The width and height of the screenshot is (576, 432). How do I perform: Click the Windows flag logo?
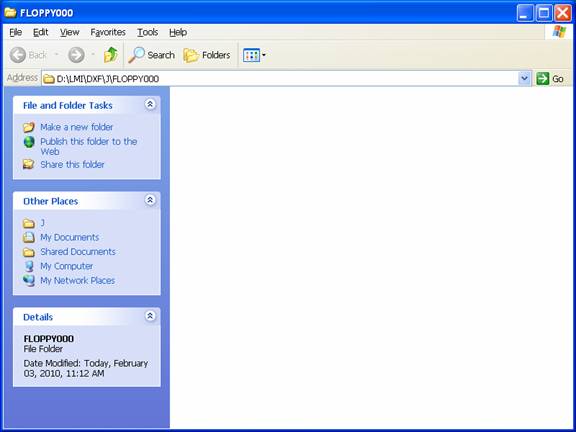pyautogui.click(x=559, y=32)
